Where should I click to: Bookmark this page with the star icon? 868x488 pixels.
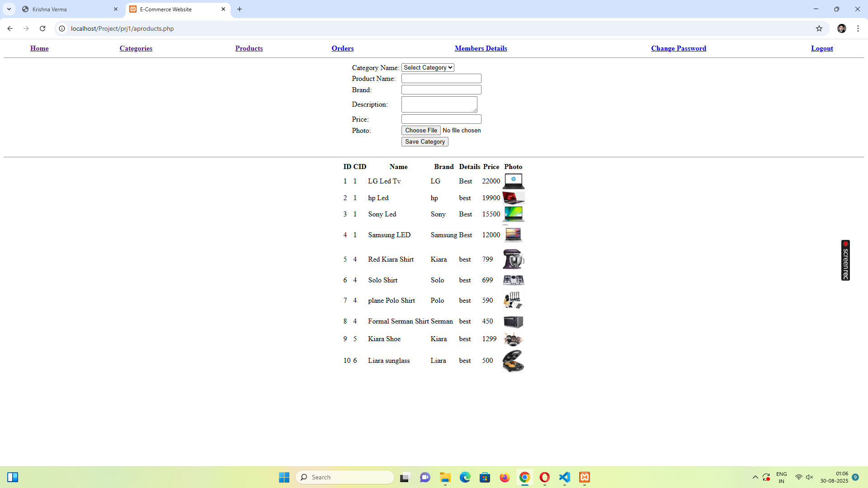pos(819,28)
